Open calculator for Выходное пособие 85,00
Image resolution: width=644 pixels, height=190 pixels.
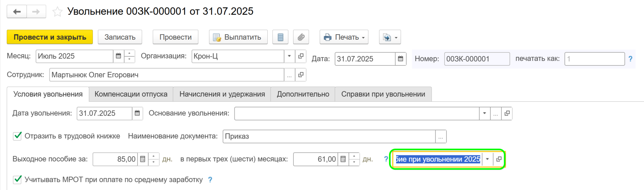143,159
